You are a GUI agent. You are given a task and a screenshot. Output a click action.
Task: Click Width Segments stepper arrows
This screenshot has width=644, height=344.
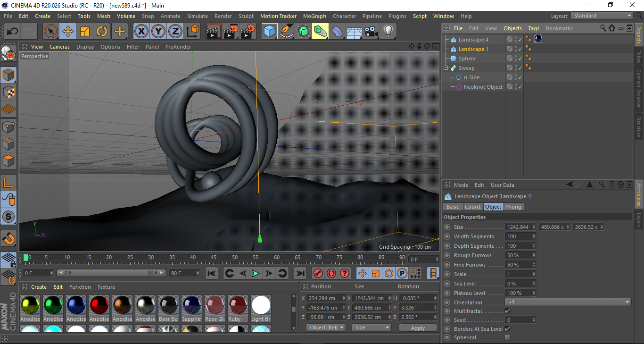coord(534,236)
